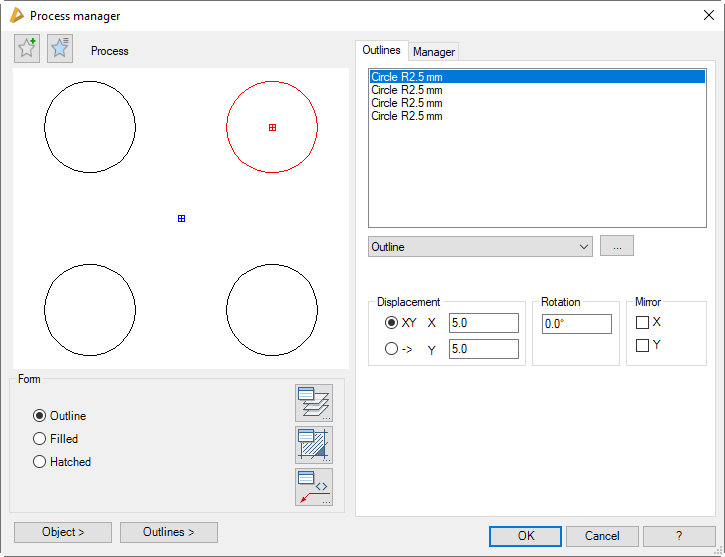Open the favorites list star icon

pos(60,49)
